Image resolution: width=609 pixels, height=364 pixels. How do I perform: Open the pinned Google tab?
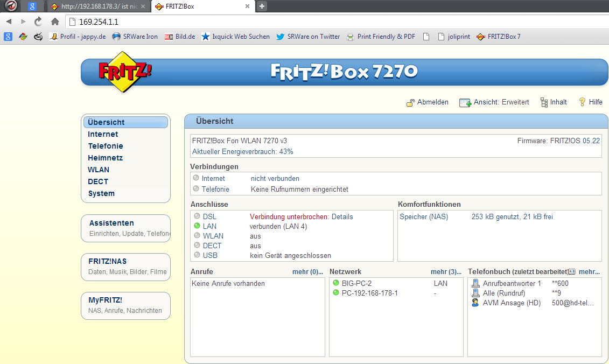click(x=32, y=6)
